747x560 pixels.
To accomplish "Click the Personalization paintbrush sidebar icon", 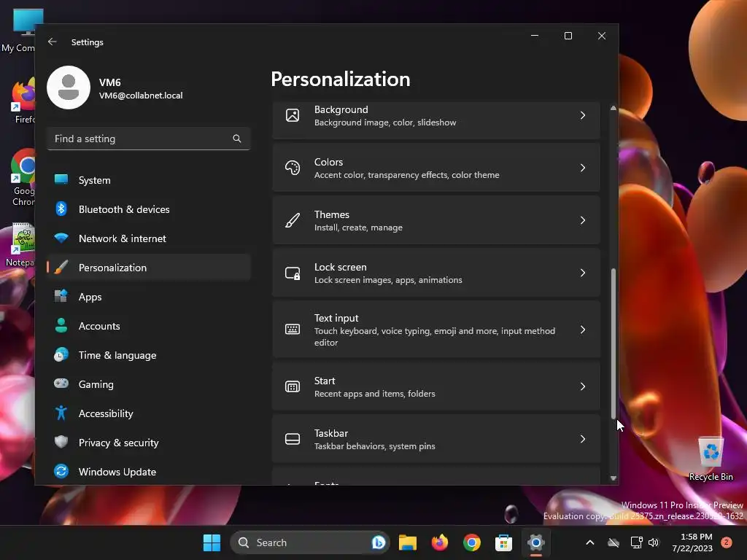I will click(61, 267).
